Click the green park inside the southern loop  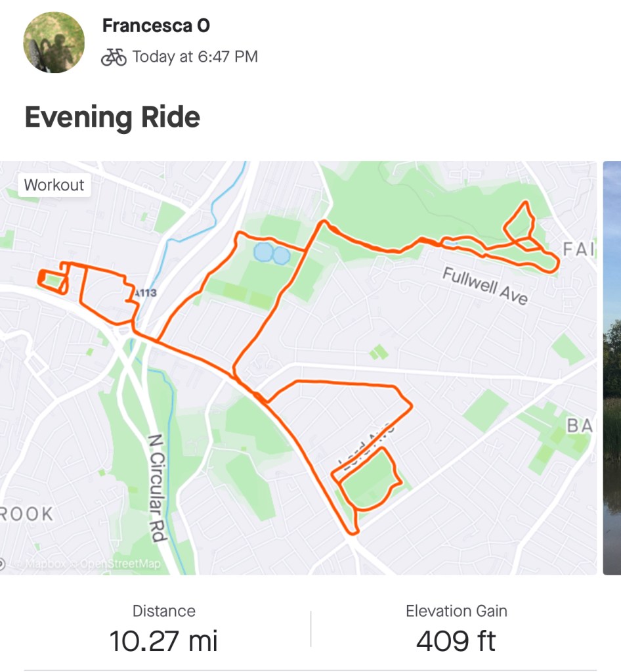click(368, 478)
